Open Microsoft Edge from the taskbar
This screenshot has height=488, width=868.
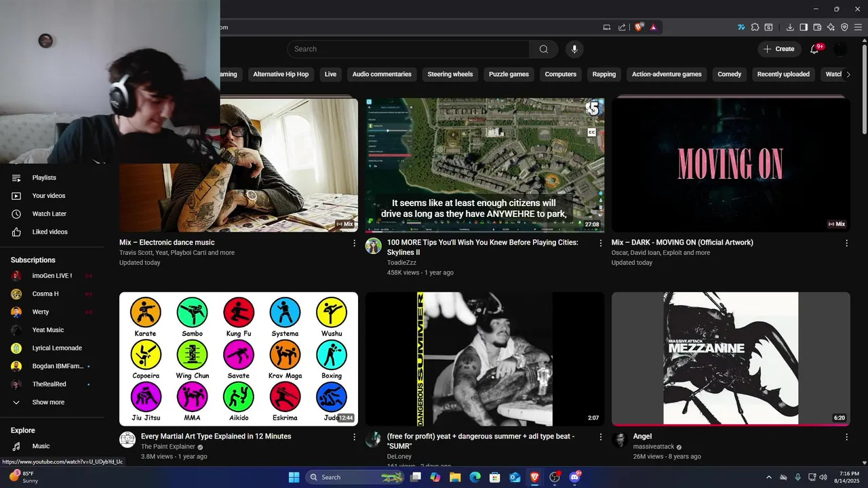point(475,477)
